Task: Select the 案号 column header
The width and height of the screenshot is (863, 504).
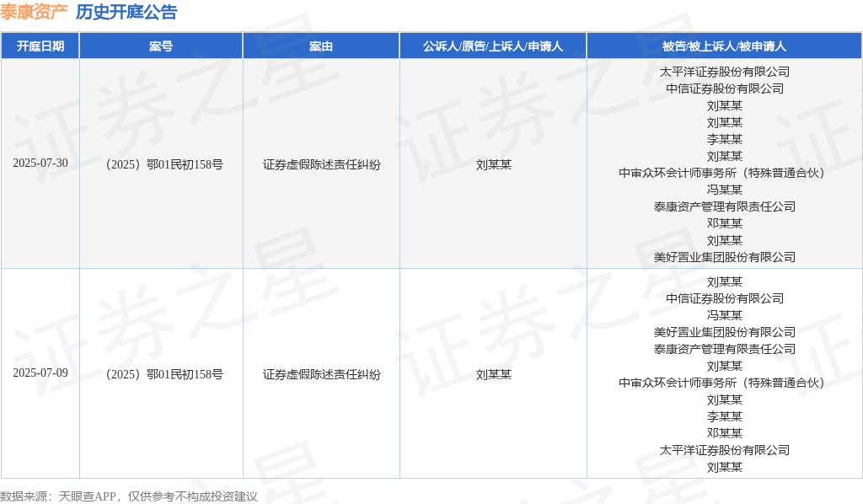Action: pos(161,46)
